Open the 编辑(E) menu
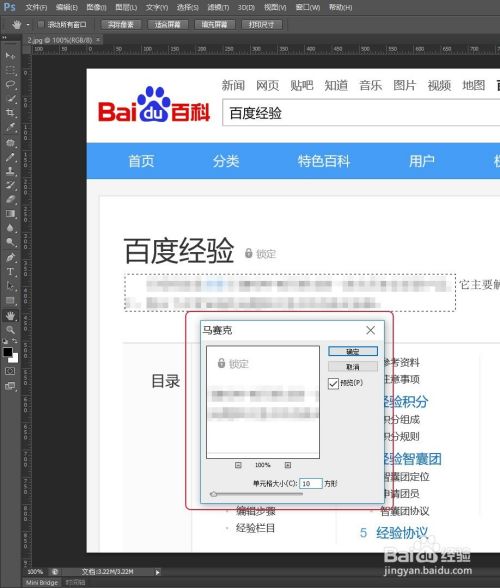The height and width of the screenshot is (588, 500). coord(66,7)
